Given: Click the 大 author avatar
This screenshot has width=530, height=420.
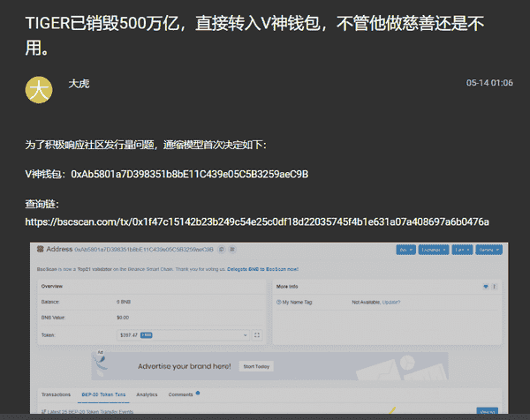Looking at the screenshot, I should click(x=39, y=89).
